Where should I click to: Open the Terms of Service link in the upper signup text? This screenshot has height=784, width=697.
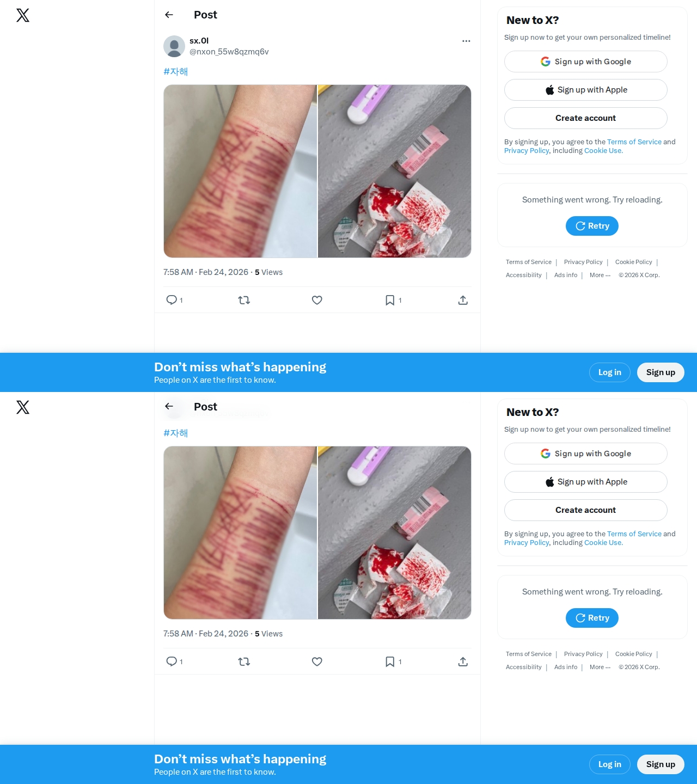[634, 142]
